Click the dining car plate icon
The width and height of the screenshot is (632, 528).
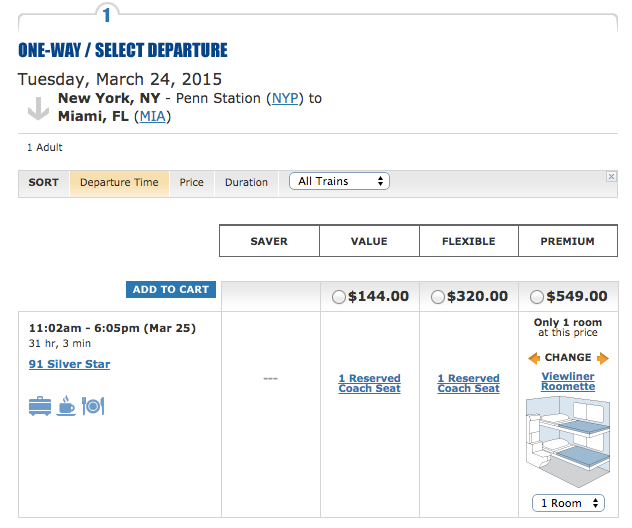93,406
